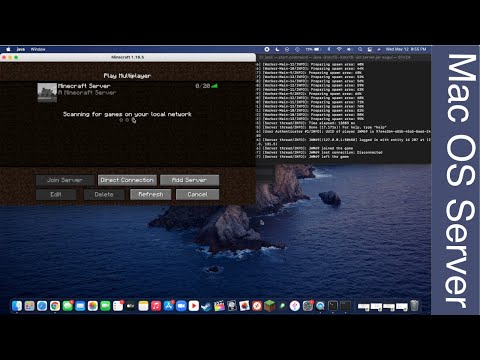Click the Terminal window title bar
Screen dimensions: 480x360
pyautogui.click(x=344, y=57)
